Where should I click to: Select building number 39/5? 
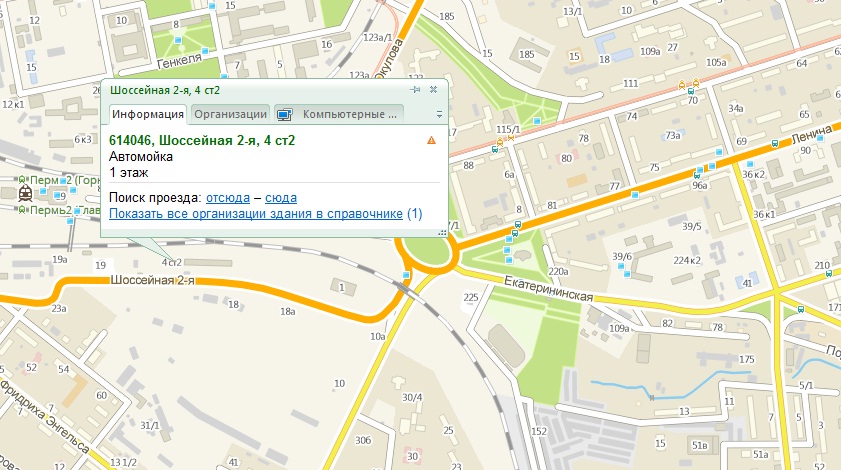pyautogui.click(x=692, y=226)
